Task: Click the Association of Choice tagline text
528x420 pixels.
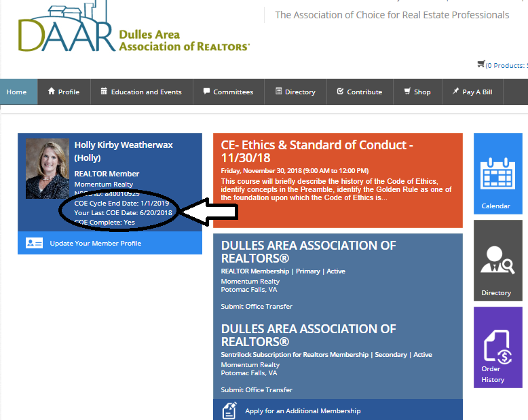Action: coord(392,15)
